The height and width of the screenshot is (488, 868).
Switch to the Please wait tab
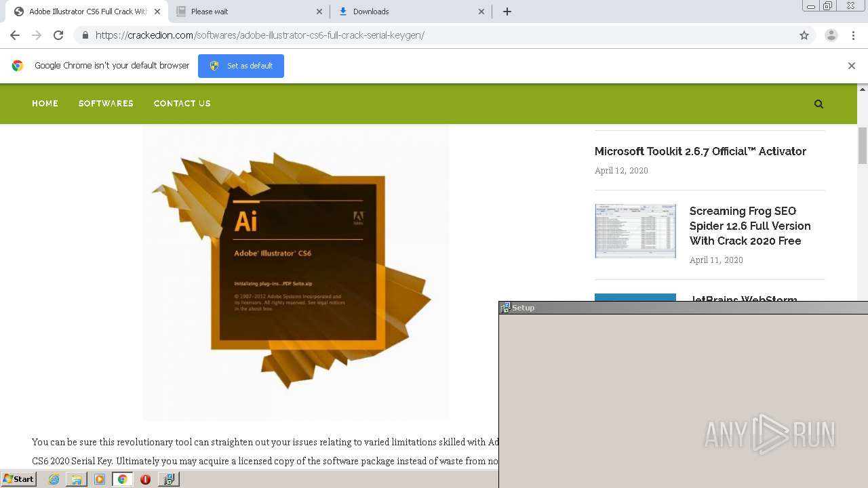(250, 12)
